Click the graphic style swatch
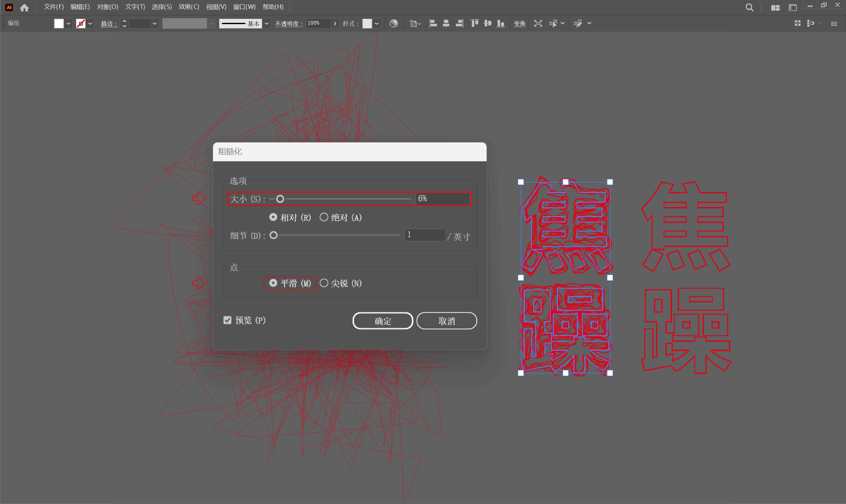846x504 pixels. click(367, 23)
